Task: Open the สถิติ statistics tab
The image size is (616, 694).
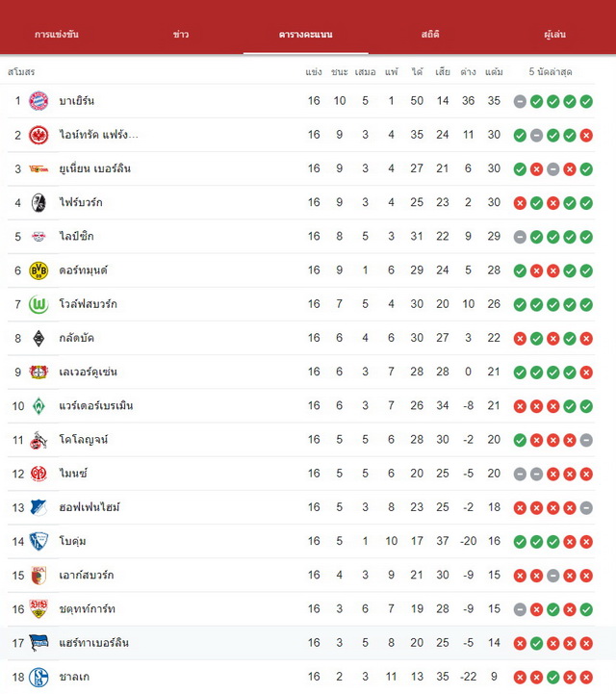Action: (430, 34)
